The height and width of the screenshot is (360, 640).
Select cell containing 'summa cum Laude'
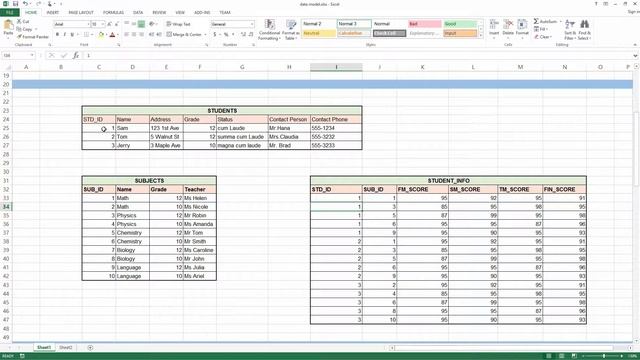[242, 137]
